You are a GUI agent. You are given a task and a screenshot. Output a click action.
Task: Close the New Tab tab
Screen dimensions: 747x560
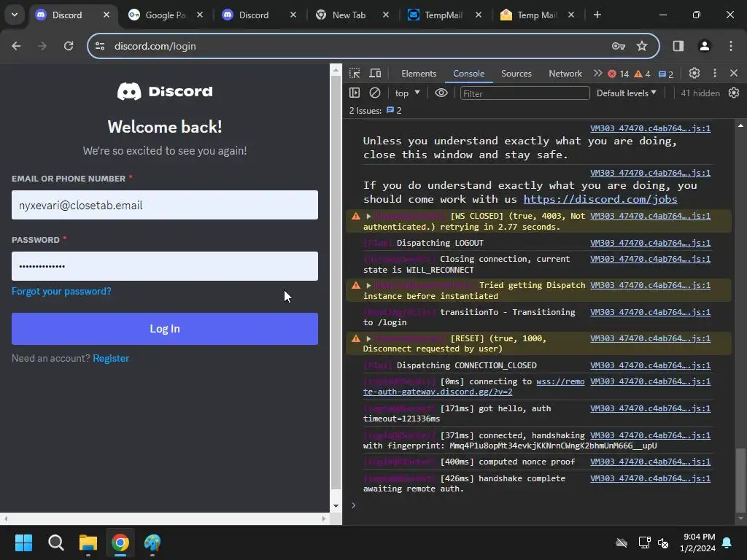(385, 15)
